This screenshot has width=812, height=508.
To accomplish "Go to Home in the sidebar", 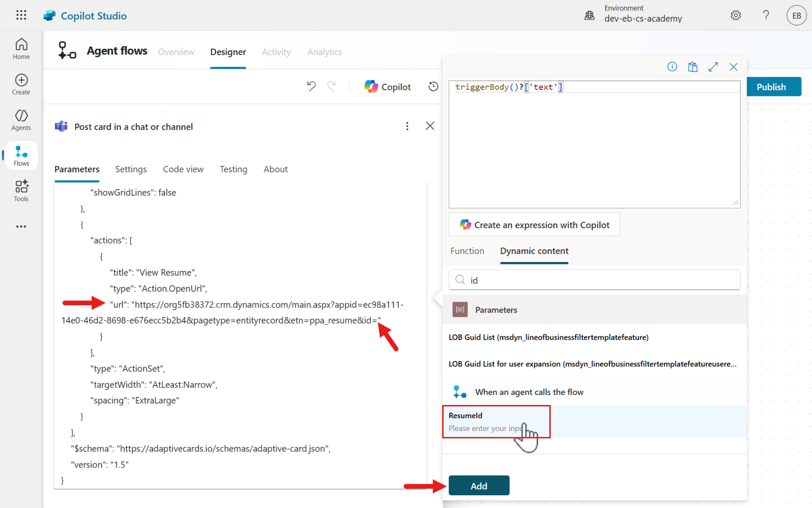I will coord(21,49).
